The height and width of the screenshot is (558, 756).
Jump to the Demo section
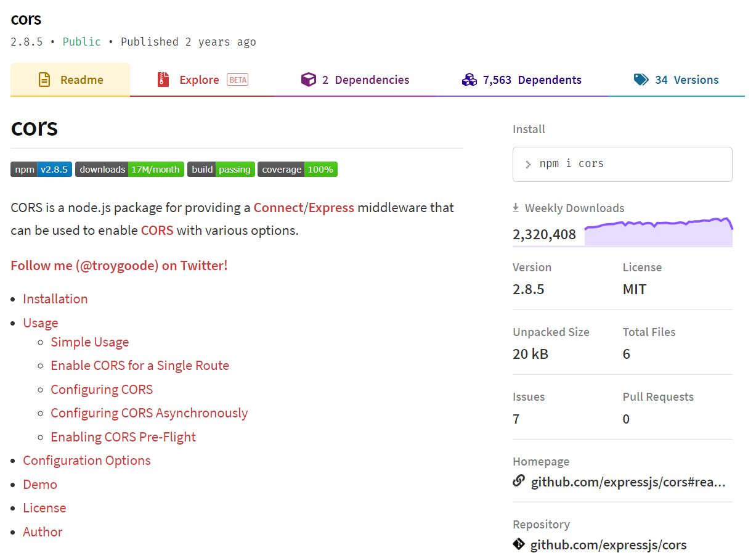click(x=40, y=485)
